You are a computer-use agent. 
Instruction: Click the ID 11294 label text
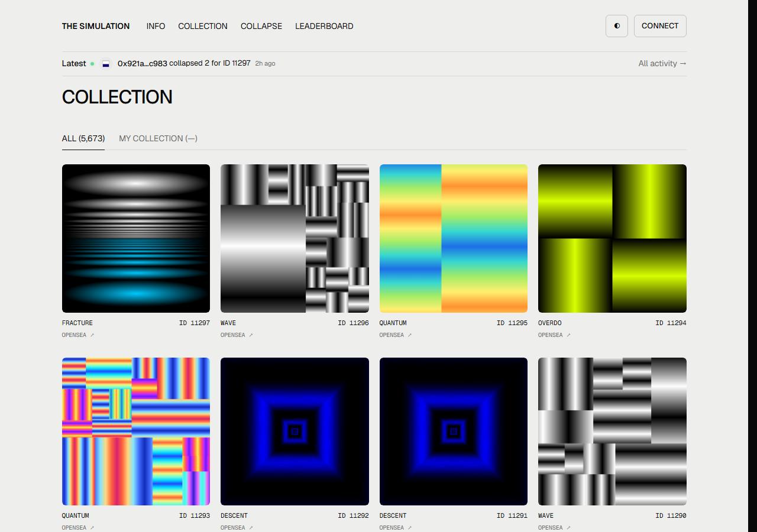[671, 323]
